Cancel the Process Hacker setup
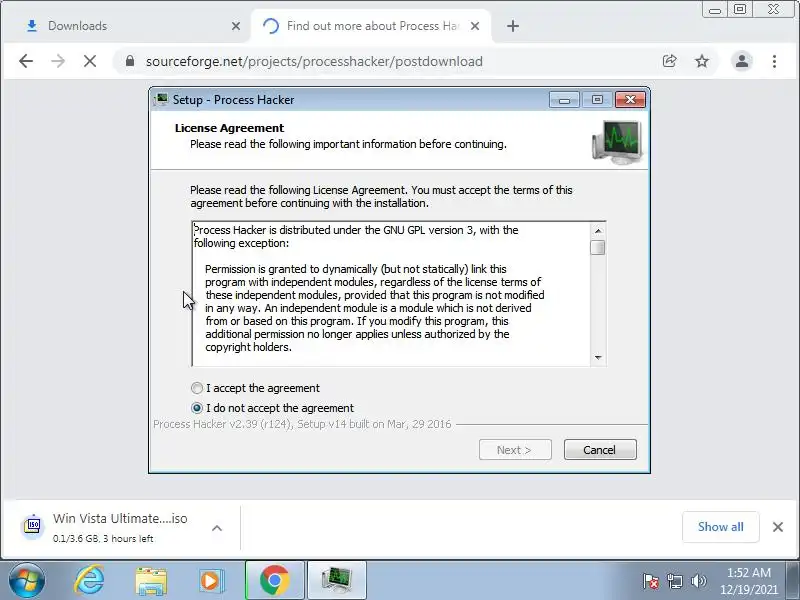The height and width of the screenshot is (600, 800). pos(600,449)
